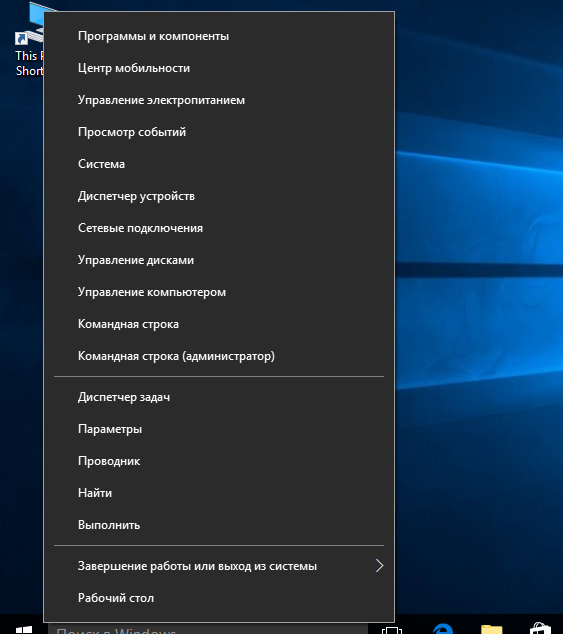The image size is (563, 634).
Task: Open Программы и компоненты
Action: click(219, 36)
